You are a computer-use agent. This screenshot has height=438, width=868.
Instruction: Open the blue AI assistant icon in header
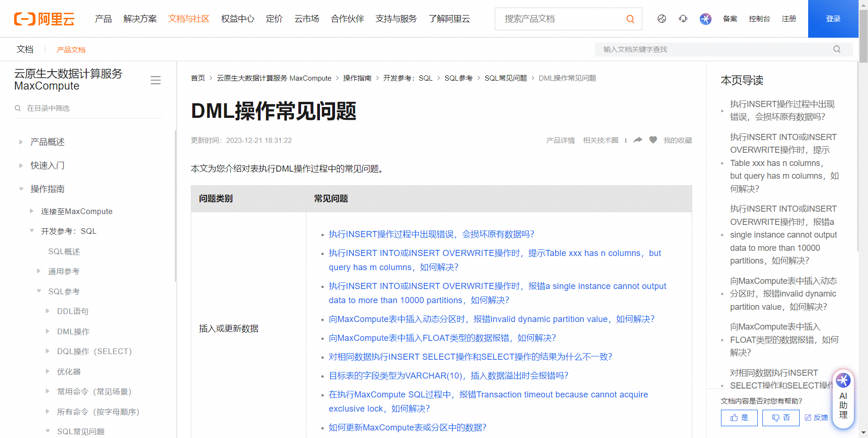pyautogui.click(x=705, y=19)
